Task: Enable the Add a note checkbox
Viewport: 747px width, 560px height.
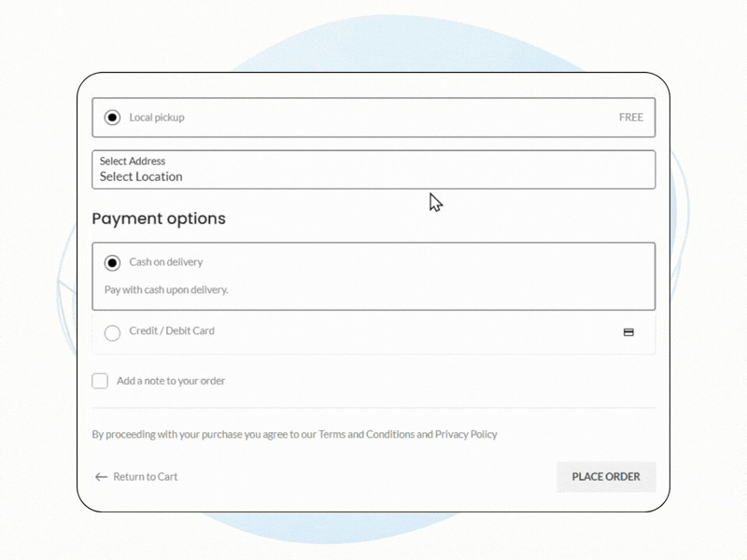Action: point(100,381)
